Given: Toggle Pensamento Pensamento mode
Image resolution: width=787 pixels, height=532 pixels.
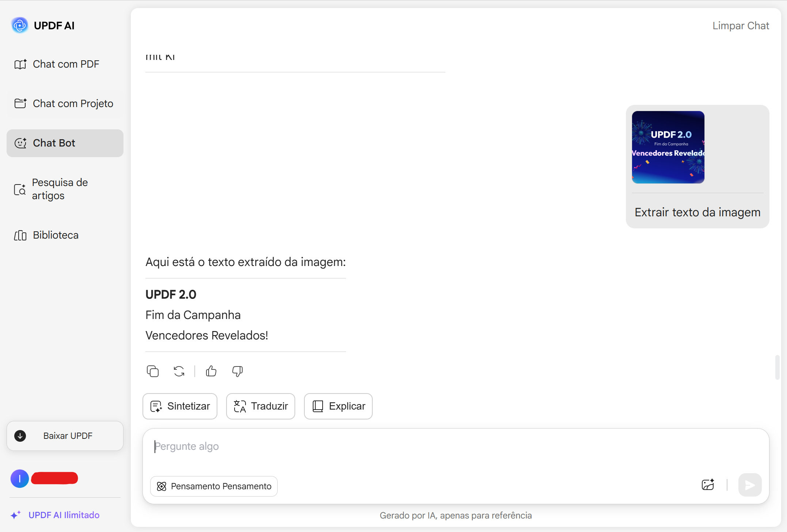Looking at the screenshot, I should click(x=214, y=486).
